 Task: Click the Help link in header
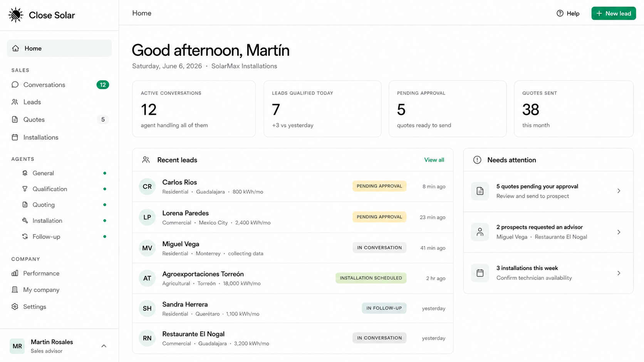pos(568,13)
